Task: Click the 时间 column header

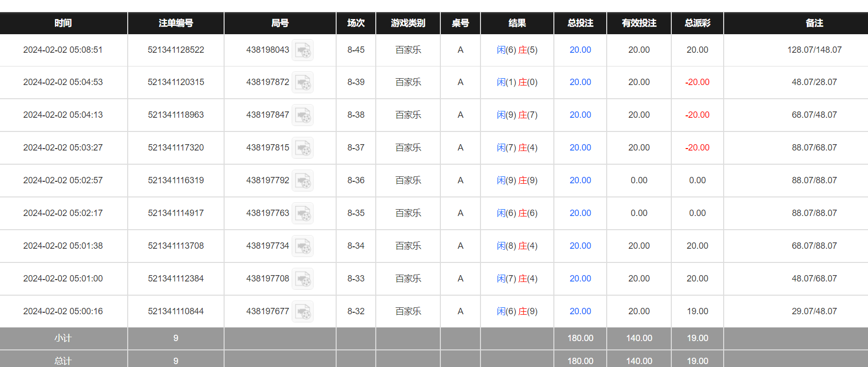Action: tap(63, 23)
